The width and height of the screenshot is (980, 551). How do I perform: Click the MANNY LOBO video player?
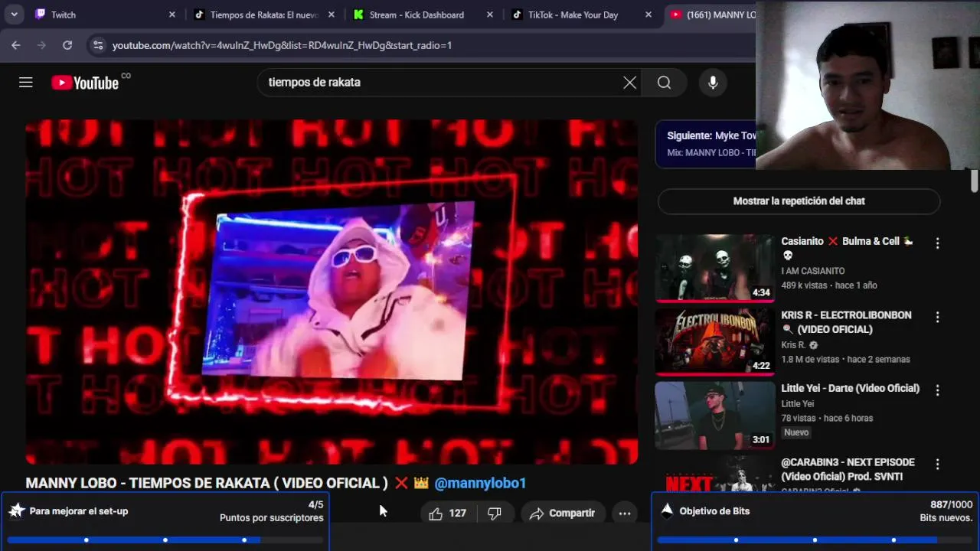point(332,292)
